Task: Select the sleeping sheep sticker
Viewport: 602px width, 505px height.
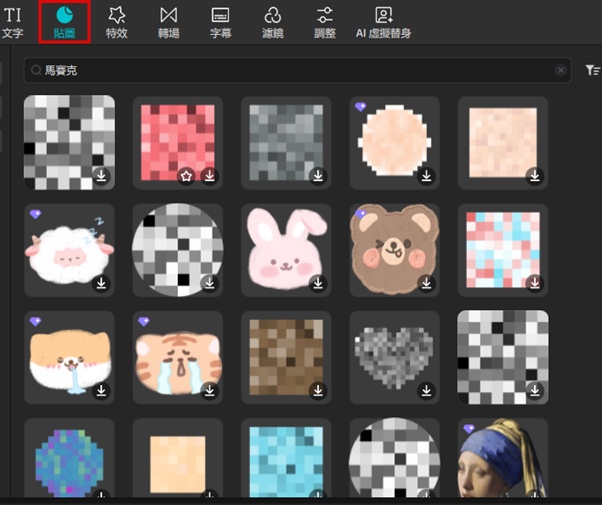Action: point(69,250)
